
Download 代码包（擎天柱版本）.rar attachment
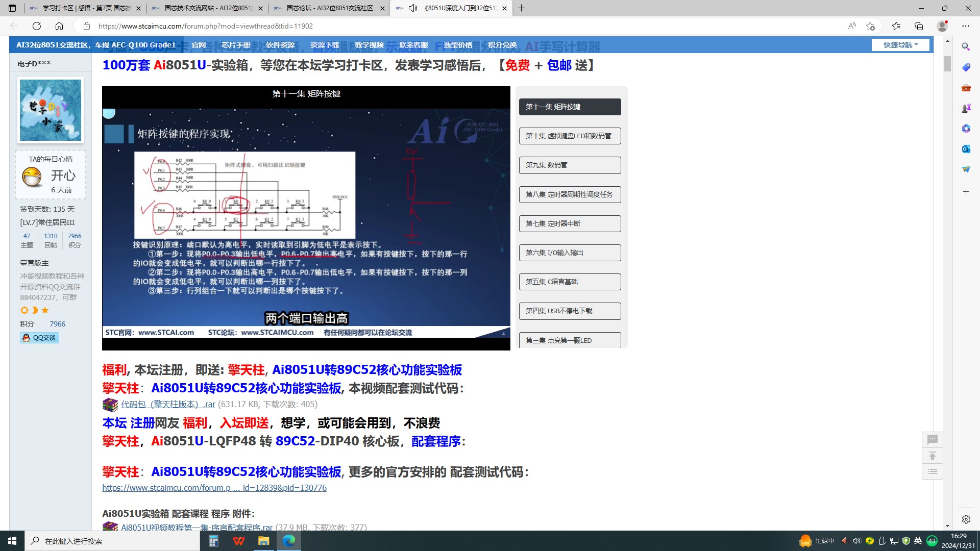168,404
